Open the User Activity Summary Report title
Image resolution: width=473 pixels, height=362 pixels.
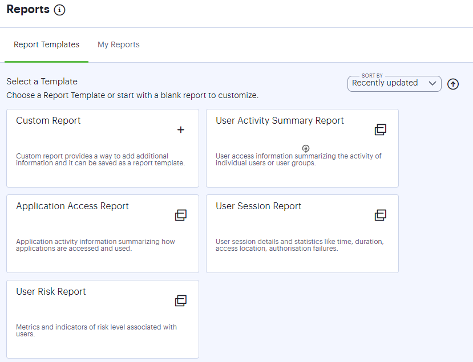click(x=280, y=121)
